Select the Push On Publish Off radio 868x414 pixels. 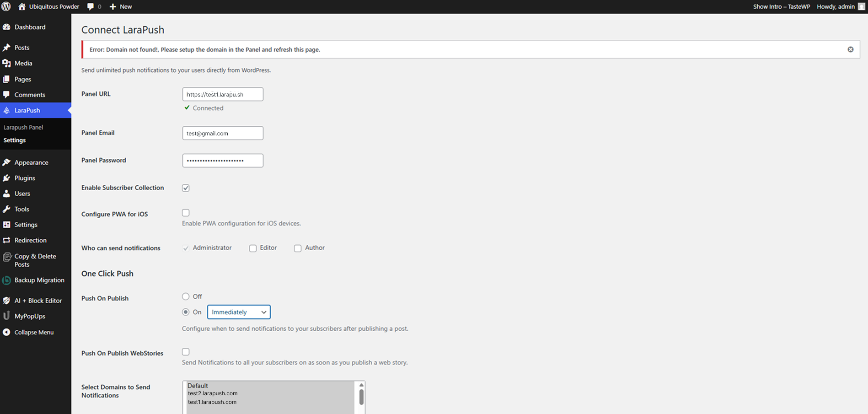186,296
